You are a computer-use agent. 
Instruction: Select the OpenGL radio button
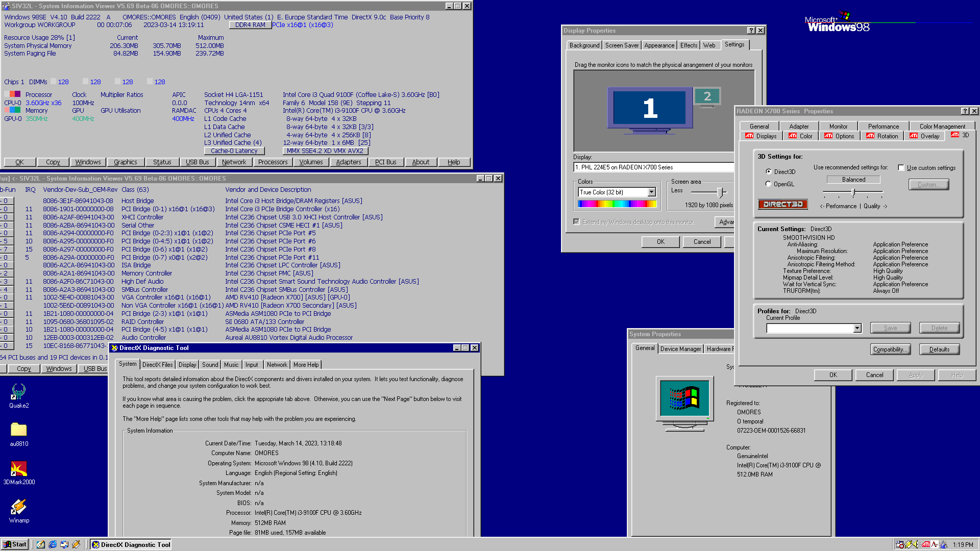(x=768, y=184)
